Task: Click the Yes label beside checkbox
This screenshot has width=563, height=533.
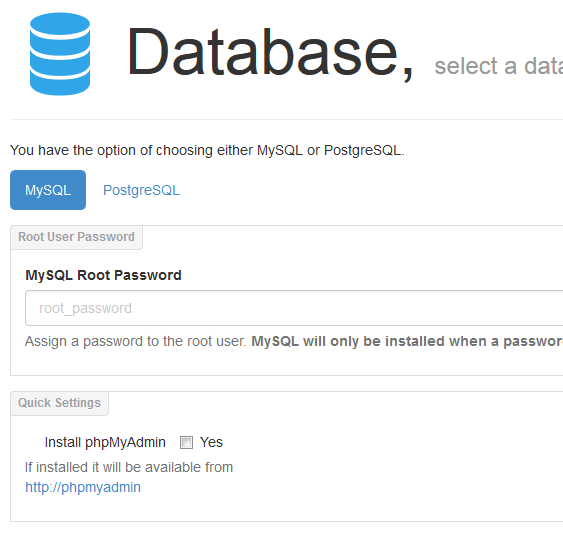Action: pos(211,442)
